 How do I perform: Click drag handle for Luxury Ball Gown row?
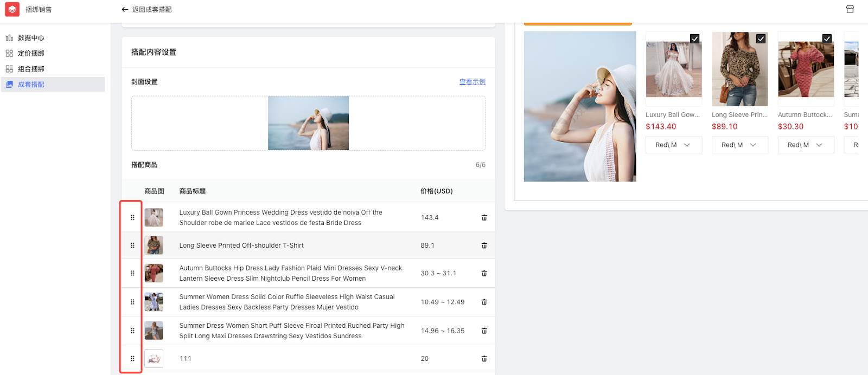click(132, 218)
